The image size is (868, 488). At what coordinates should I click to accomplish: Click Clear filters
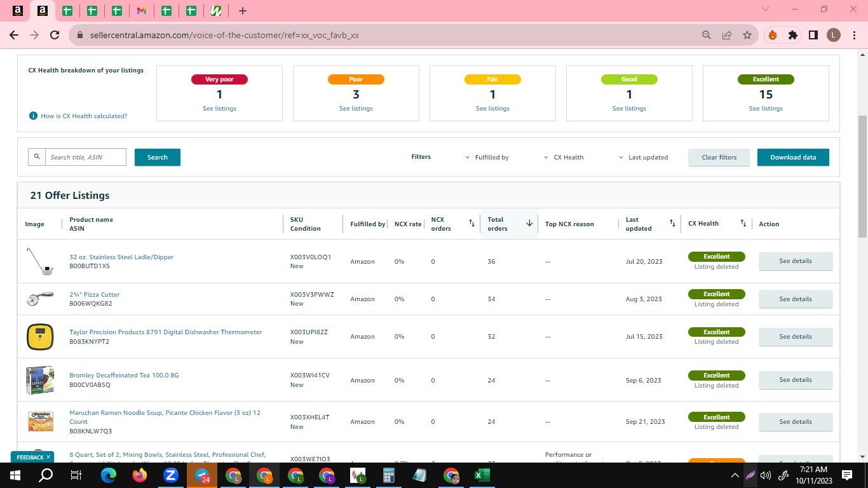pyautogui.click(x=719, y=157)
